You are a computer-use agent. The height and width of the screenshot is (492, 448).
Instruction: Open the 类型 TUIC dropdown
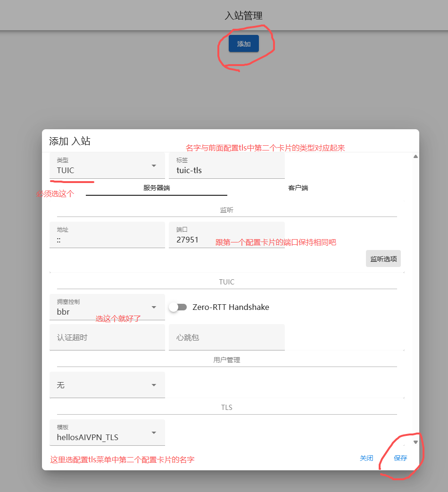(x=107, y=166)
